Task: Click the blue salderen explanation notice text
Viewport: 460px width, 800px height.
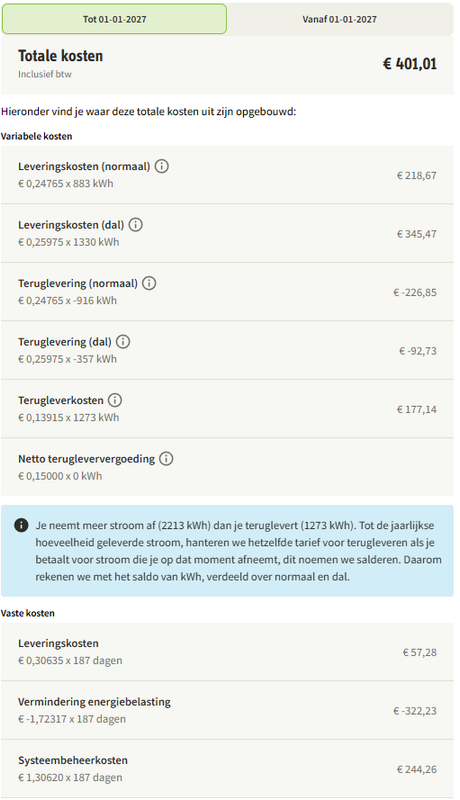Action: [x=239, y=551]
